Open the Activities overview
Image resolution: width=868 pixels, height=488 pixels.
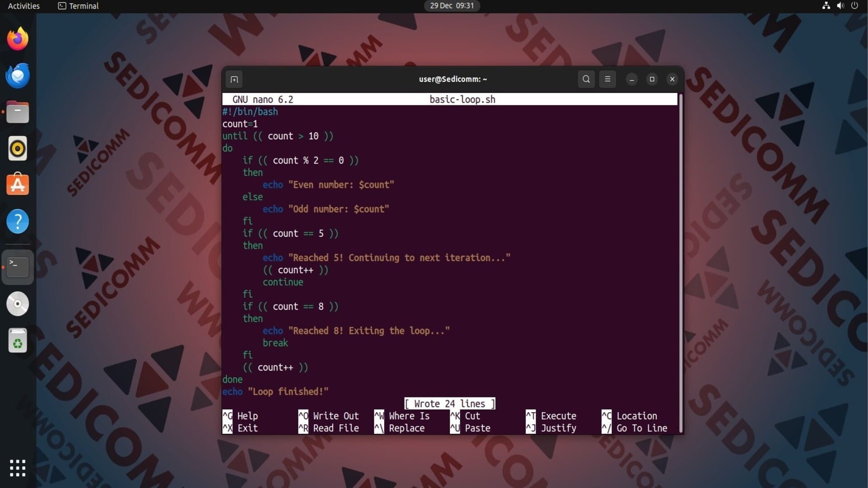point(24,6)
